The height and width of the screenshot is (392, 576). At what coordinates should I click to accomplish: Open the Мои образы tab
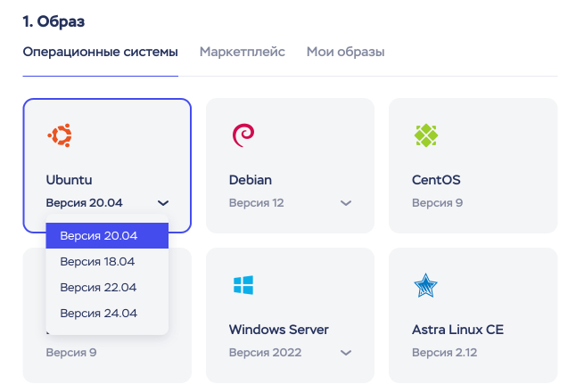click(345, 52)
